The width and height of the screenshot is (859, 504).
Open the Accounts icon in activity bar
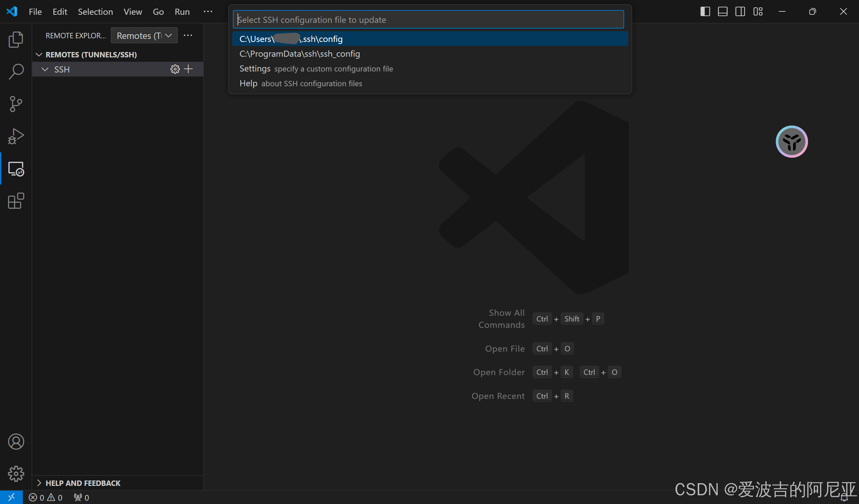point(16,442)
